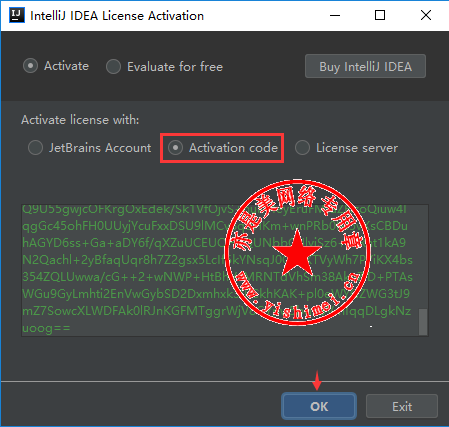The image size is (449, 427).
Task: Close the License Activation dialog
Action: tap(426, 15)
